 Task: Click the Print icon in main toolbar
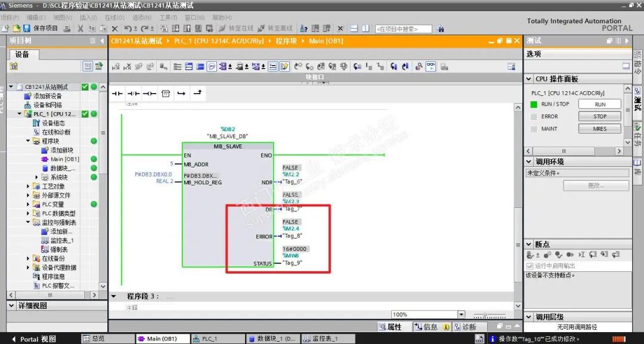point(67,29)
